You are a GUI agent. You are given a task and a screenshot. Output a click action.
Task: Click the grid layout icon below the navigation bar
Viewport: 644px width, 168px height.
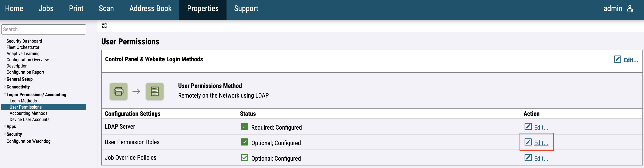point(104,26)
